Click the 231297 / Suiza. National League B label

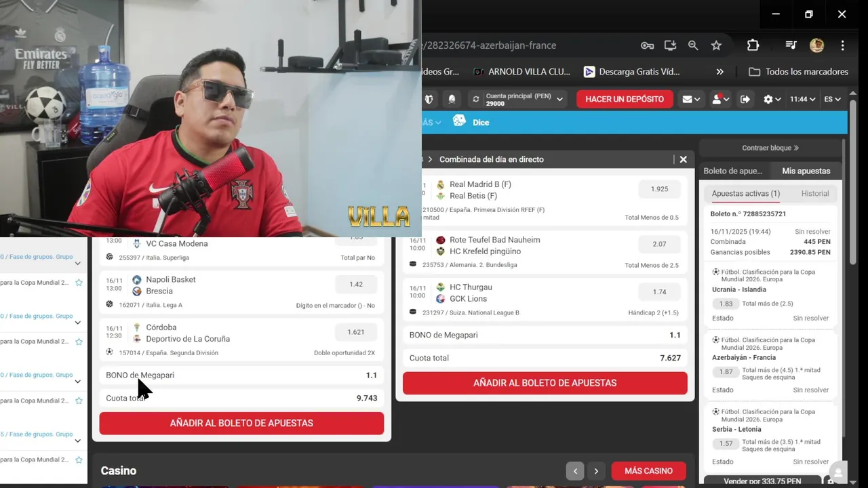(471, 312)
